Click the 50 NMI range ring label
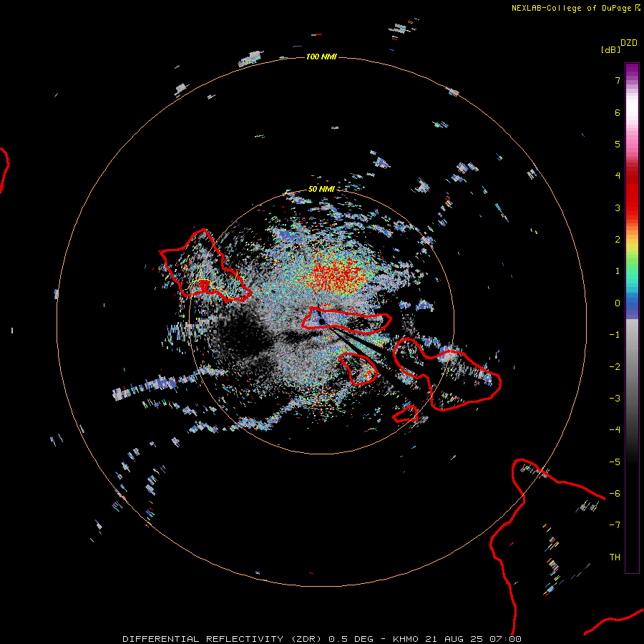 point(321,189)
